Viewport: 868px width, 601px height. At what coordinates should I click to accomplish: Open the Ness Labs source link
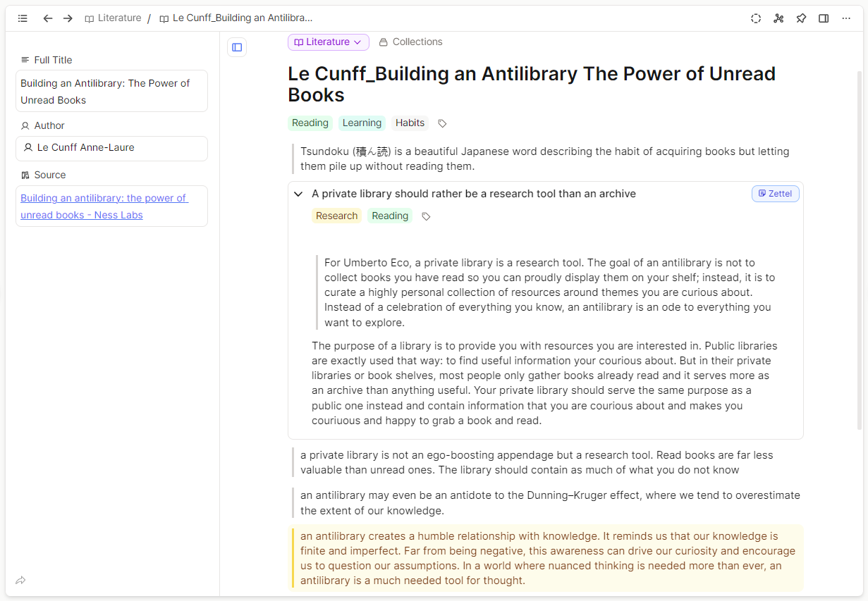coord(104,206)
